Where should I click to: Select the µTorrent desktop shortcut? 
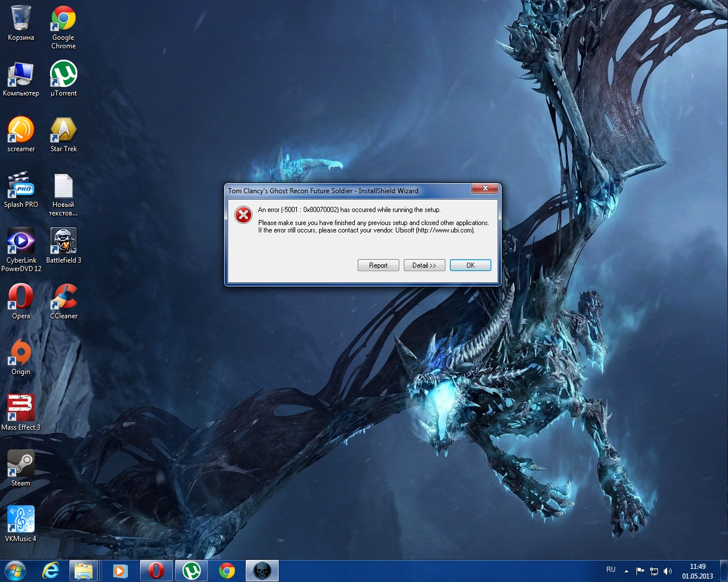tap(64, 80)
